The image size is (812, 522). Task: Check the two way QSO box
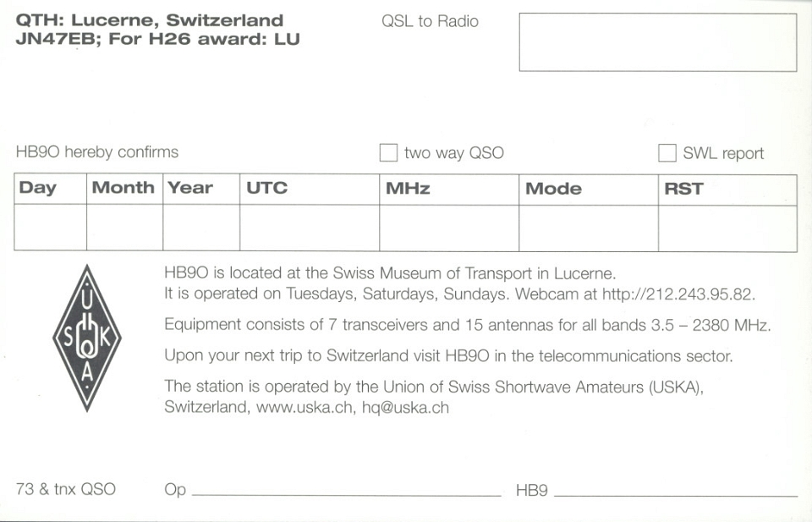coord(388,153)
